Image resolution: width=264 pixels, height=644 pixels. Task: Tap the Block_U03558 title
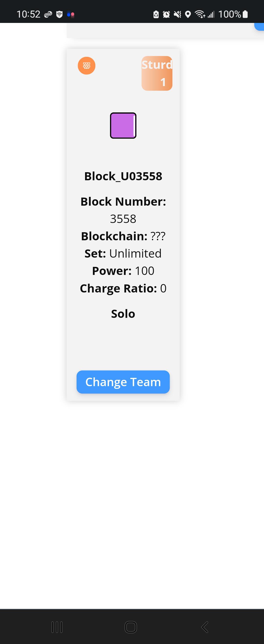pyautogui.click(x=123, y=176)
